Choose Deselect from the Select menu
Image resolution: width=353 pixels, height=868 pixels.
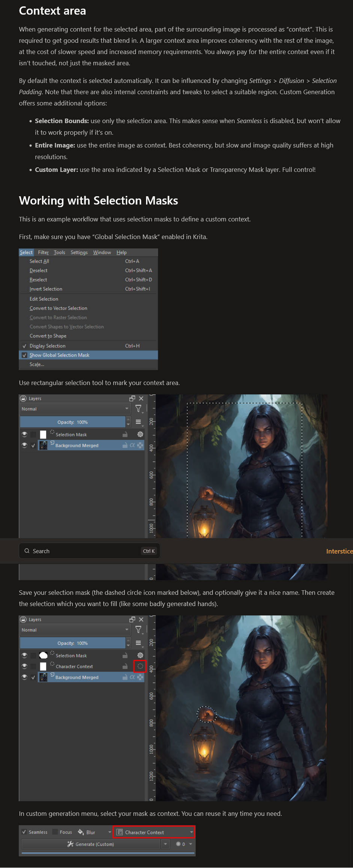point(88,271)
